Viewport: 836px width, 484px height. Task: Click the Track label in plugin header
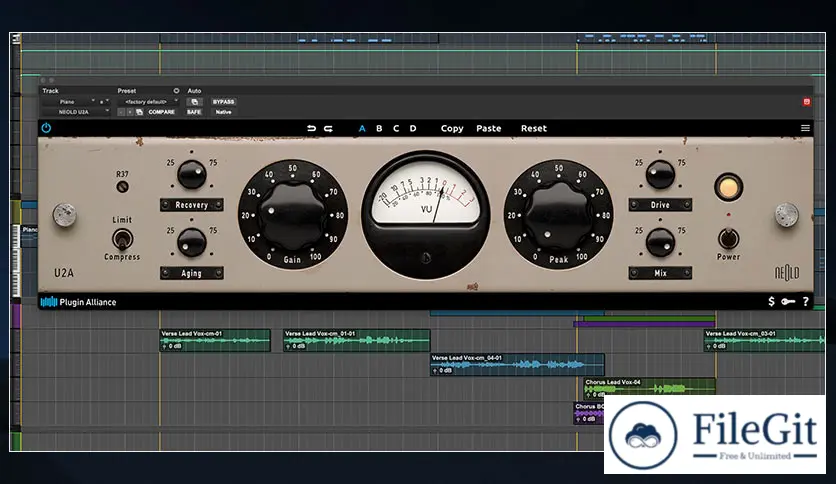click(x=51, y=91)
